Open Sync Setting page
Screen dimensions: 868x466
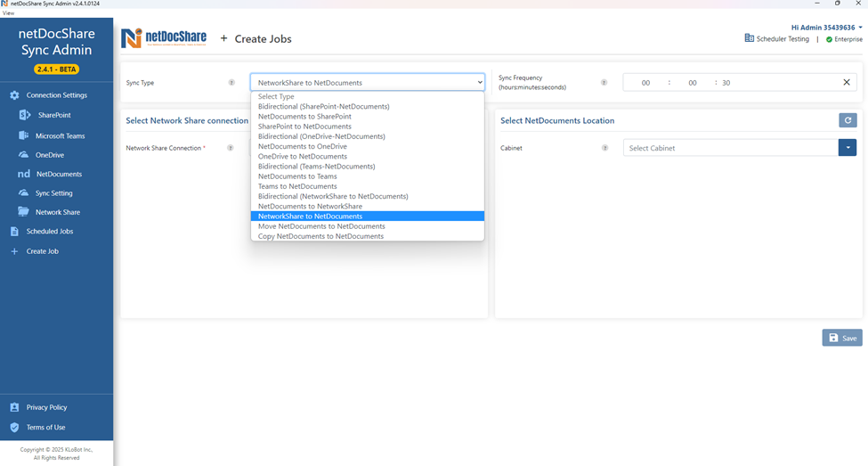[53, 193]
